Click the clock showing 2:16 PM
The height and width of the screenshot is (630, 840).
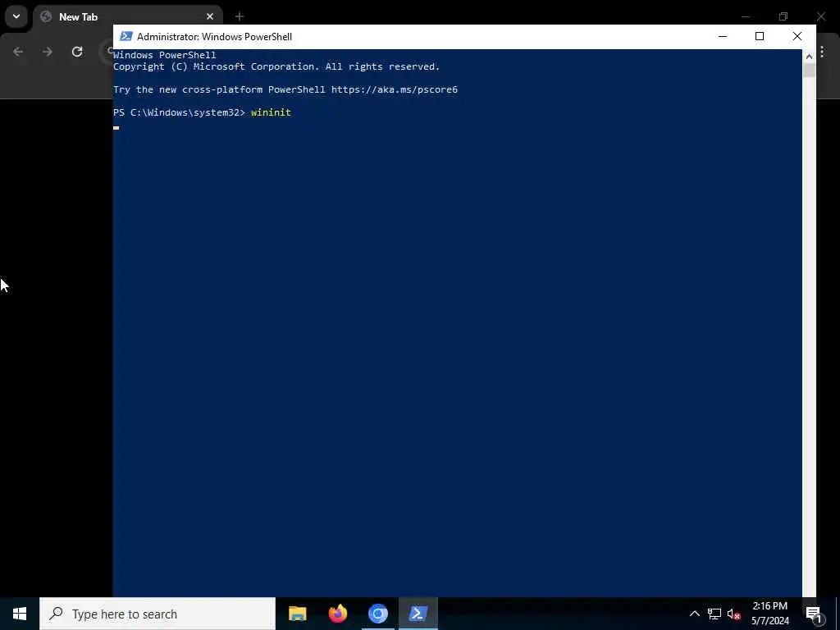(x=769, y=606)
